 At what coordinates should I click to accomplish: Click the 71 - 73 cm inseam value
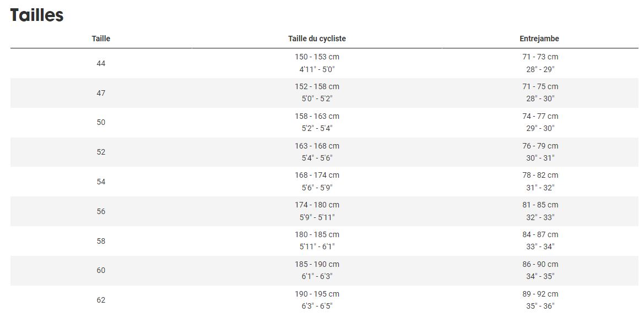(x=540, y=57)
